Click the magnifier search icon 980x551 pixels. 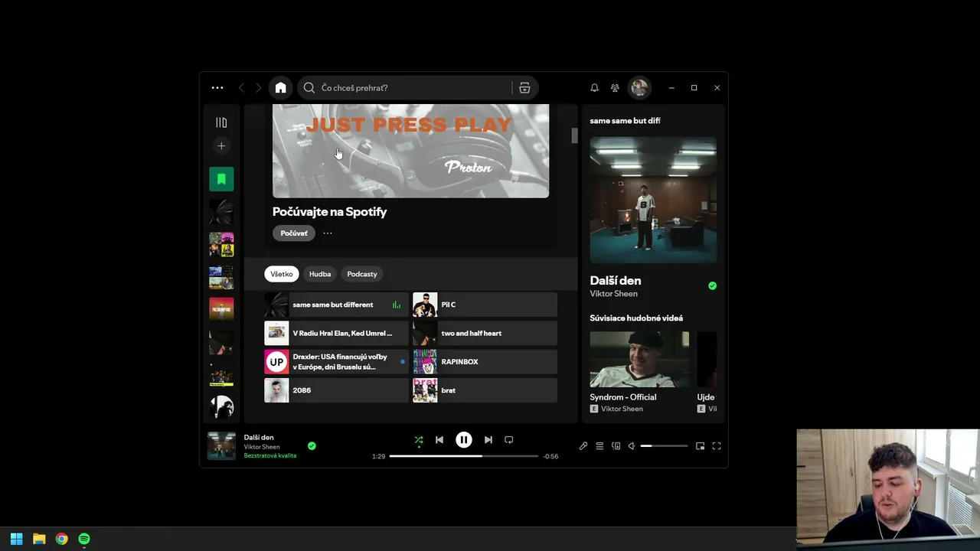pyautogui.click(x=309, y=88)
